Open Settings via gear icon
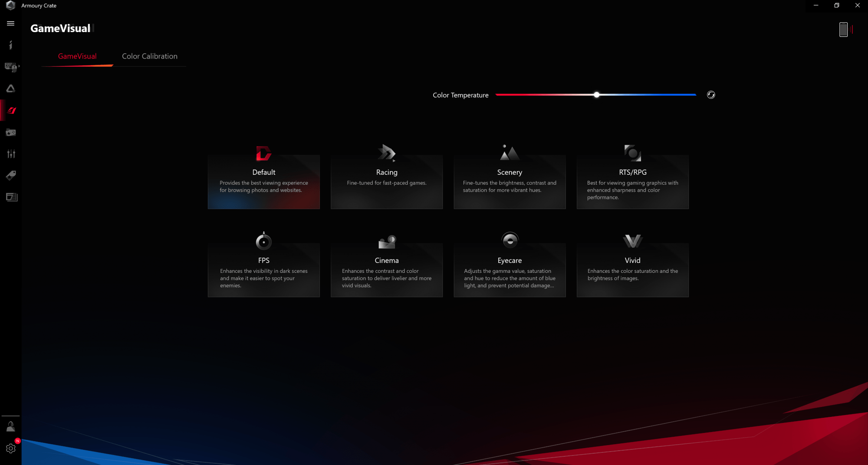The image size is (868, 465). point(11,449)
